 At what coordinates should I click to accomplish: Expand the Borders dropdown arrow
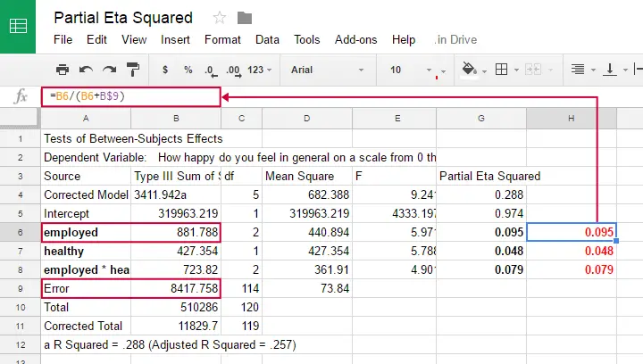click(516, 70)
